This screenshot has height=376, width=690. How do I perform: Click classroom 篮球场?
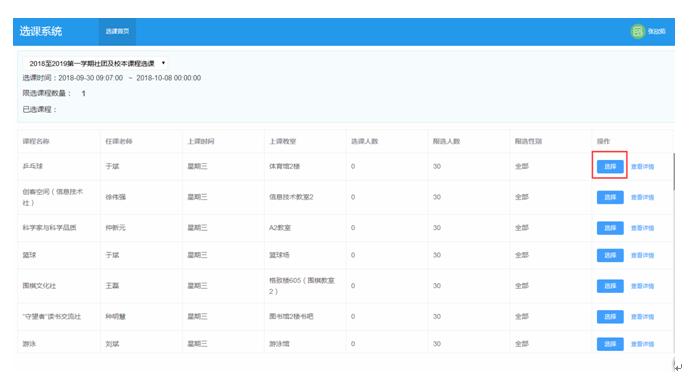click(279, 255)
